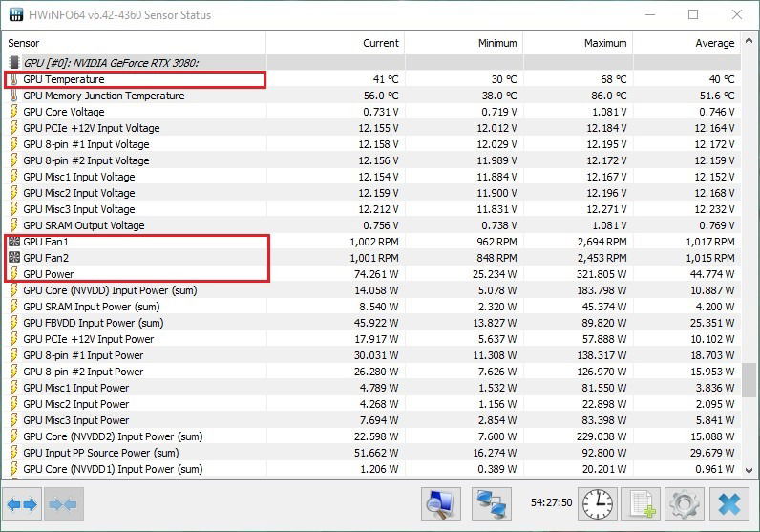
Task: Click the 2,694 RPM maximum Fan1 value
Action: tap(602, 242)
